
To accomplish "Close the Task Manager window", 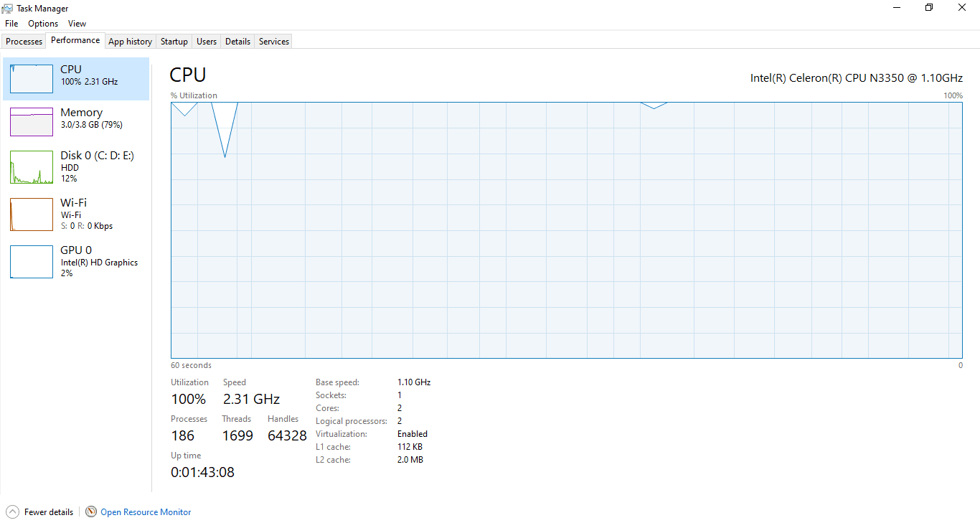I will [962, 7].
